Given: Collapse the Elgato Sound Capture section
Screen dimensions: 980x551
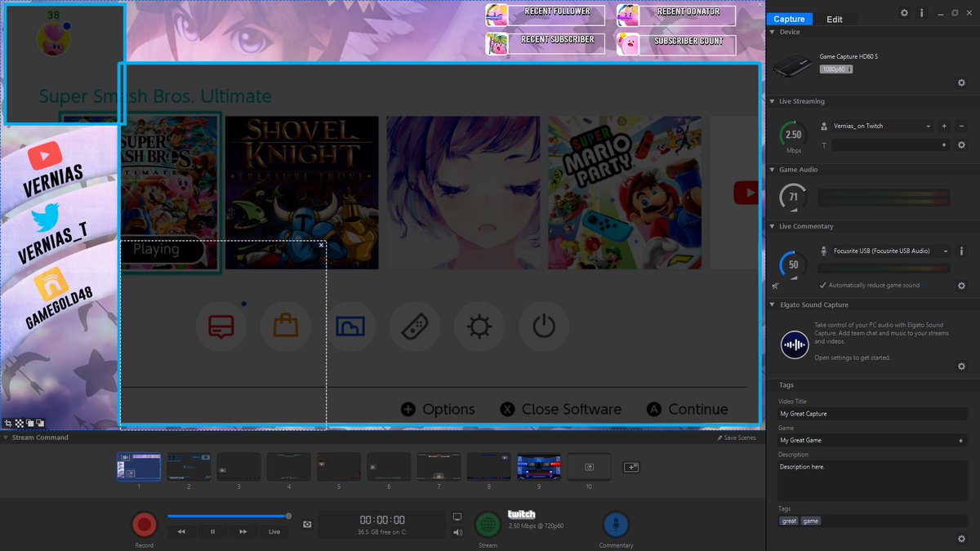Looking at the screenshot, I should point(773,304).
